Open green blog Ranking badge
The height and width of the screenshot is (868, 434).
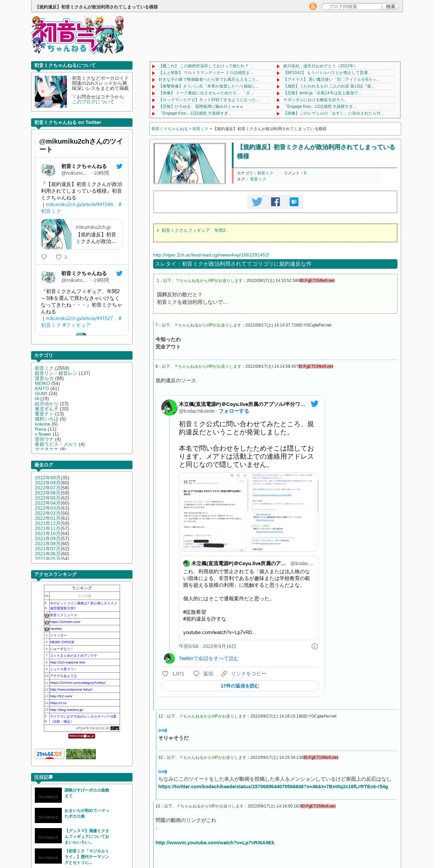pos(81,754)
